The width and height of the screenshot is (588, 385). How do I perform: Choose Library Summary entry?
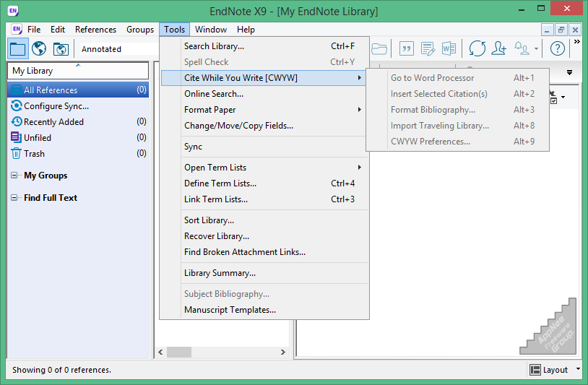coord(264,273)
